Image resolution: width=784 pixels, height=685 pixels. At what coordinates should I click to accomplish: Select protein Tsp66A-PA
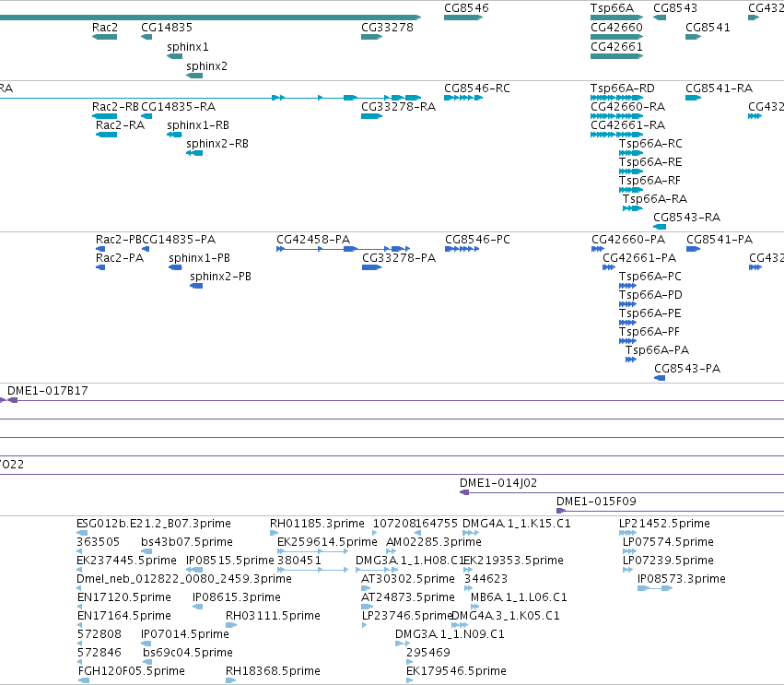631,360
